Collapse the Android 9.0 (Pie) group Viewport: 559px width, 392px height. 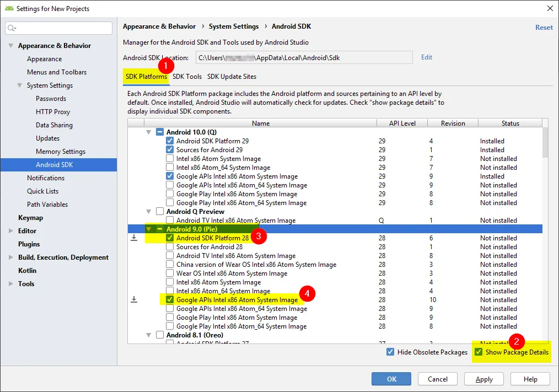149,229
